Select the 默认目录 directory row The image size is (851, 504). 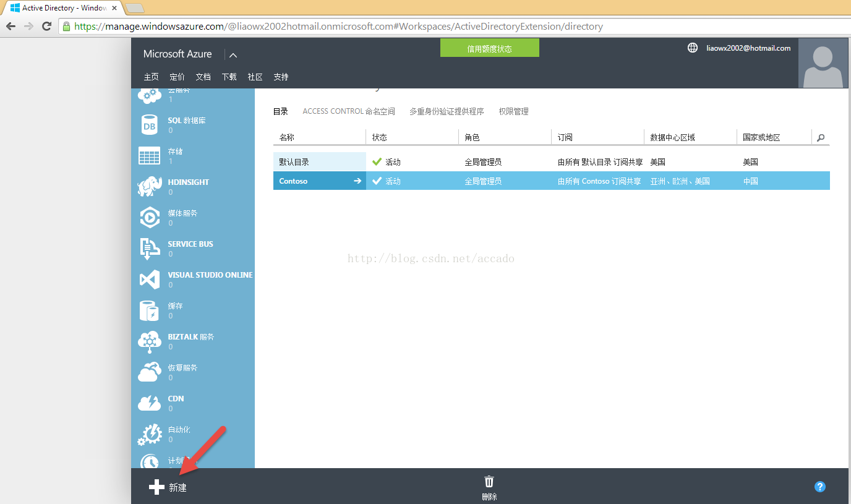pyautogui.click(x=319, y=162)
